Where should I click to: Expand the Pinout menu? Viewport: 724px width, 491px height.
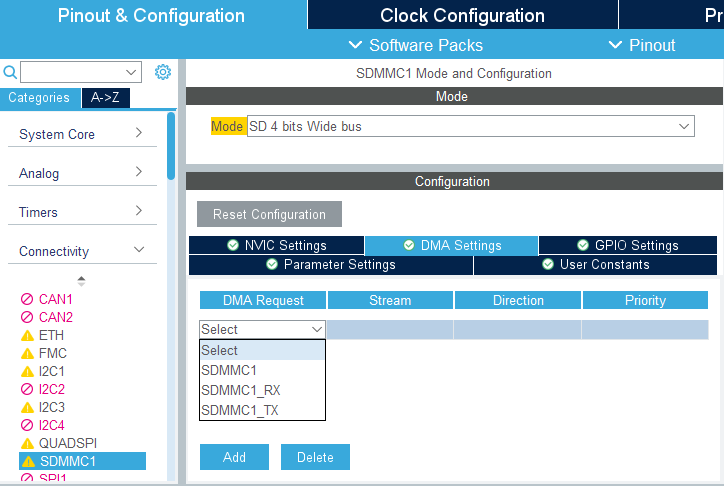click(x=642, y=45)
